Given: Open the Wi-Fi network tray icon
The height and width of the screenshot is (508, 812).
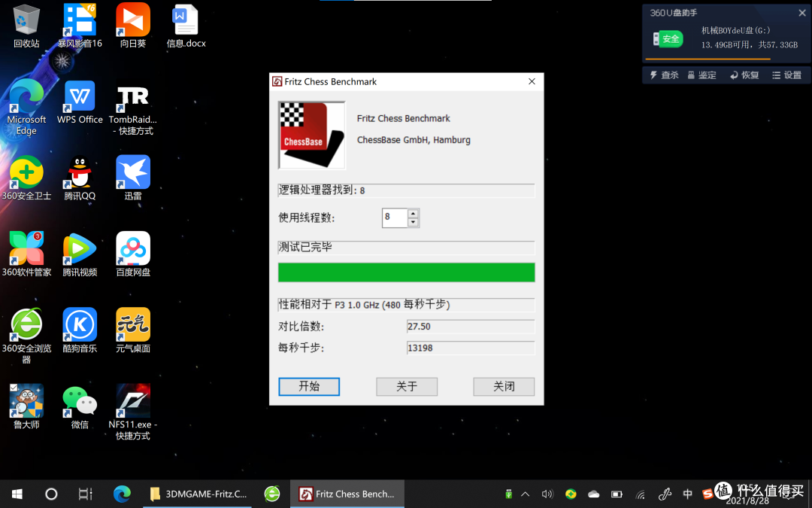Looking at the screenshot, I should [x=641, y=494].
